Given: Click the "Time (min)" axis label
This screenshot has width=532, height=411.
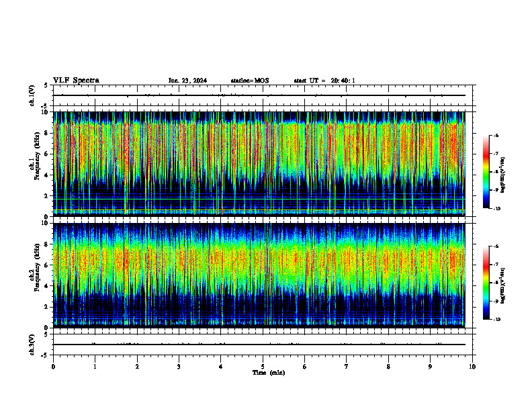Looking at the screenshot, I should coord(269,373).
